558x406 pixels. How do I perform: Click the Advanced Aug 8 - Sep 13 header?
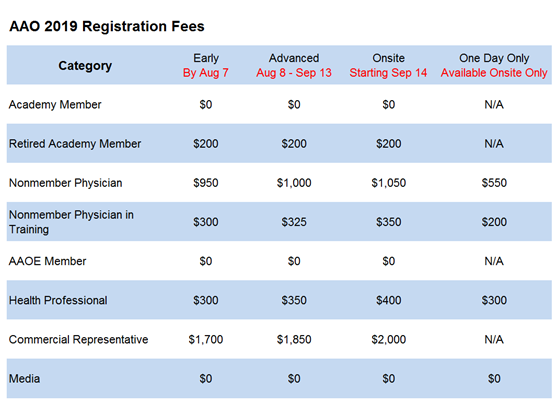(294, 65)
